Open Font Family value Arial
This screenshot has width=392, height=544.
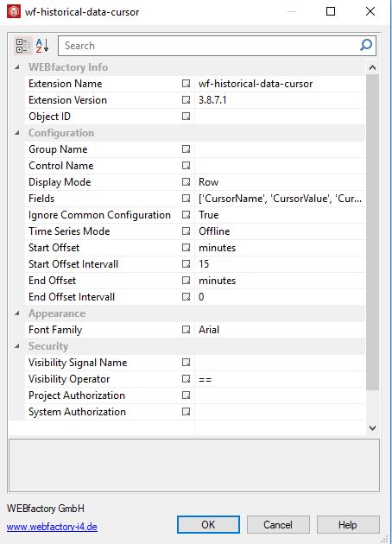(280, 330)
